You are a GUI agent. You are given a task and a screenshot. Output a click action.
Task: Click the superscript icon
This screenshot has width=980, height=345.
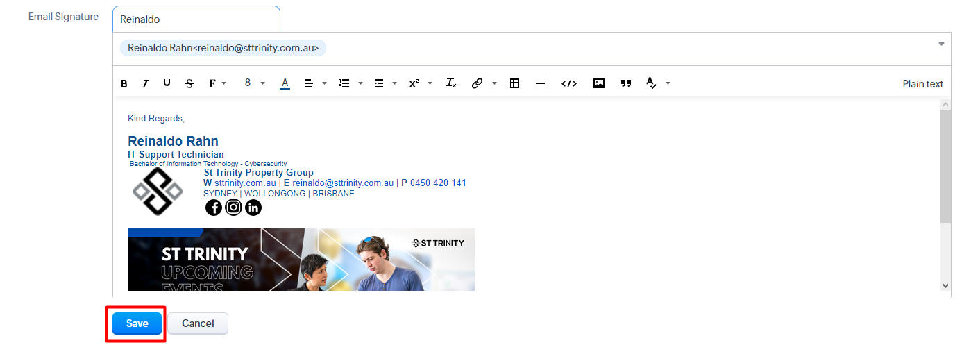click(414, 83)
